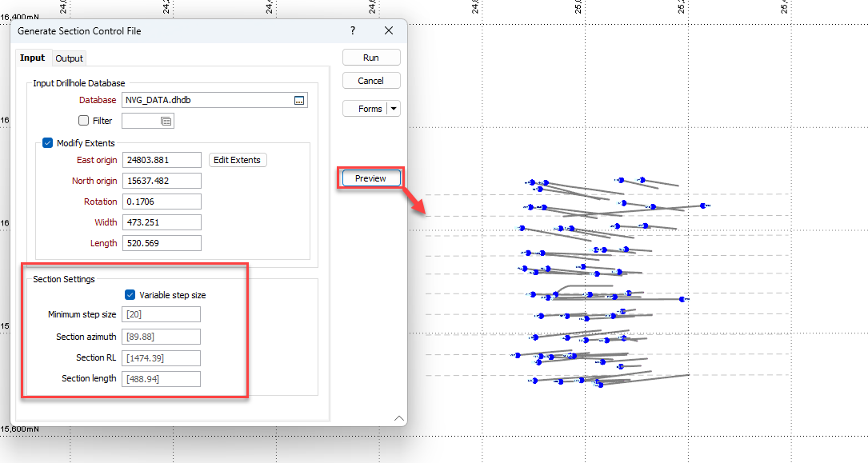
Task: Open the database file browser ellipsis icon
Action: (299, 100)
